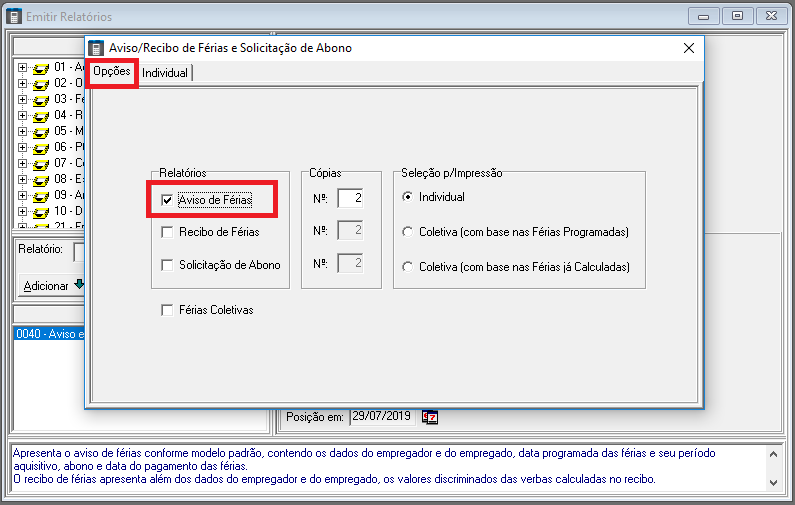The width and height of the screenshot is (795, 505).
Task: Click the folder icon of item 09
Action: (41, 196)
